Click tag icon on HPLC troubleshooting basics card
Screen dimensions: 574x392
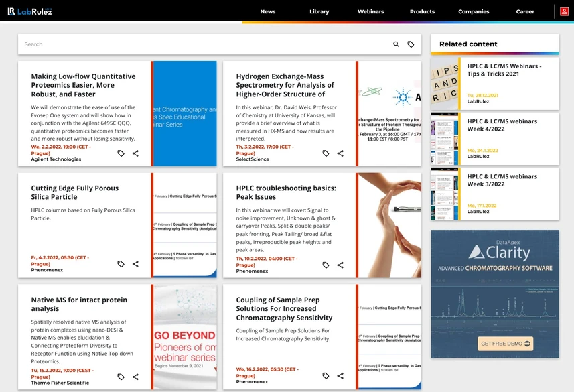[x=326, y=265]
